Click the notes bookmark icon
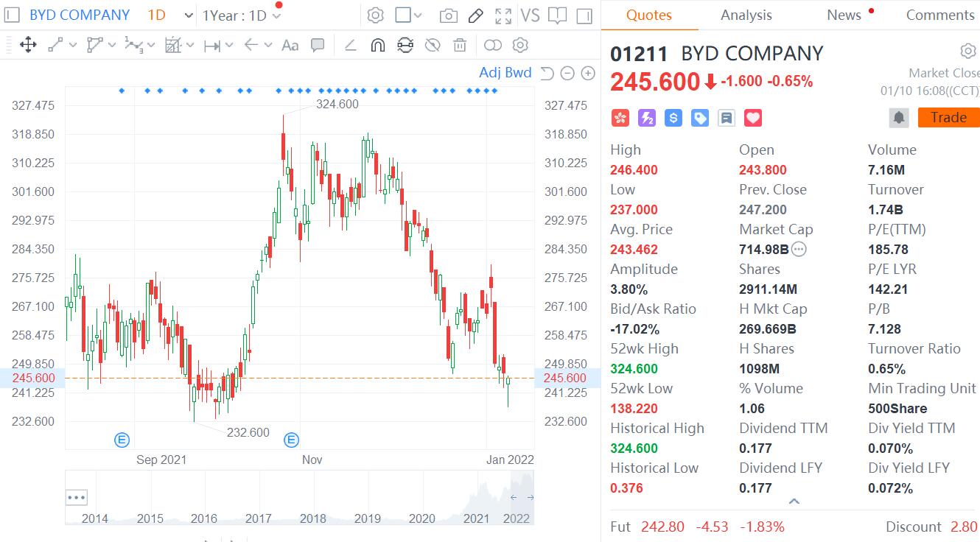 click(x=727, y=118)
